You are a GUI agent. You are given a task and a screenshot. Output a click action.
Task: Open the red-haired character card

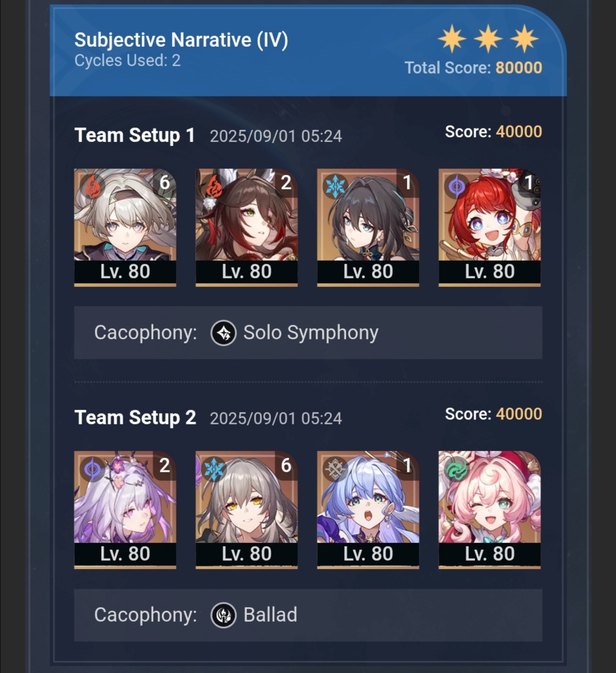(489, 228)
